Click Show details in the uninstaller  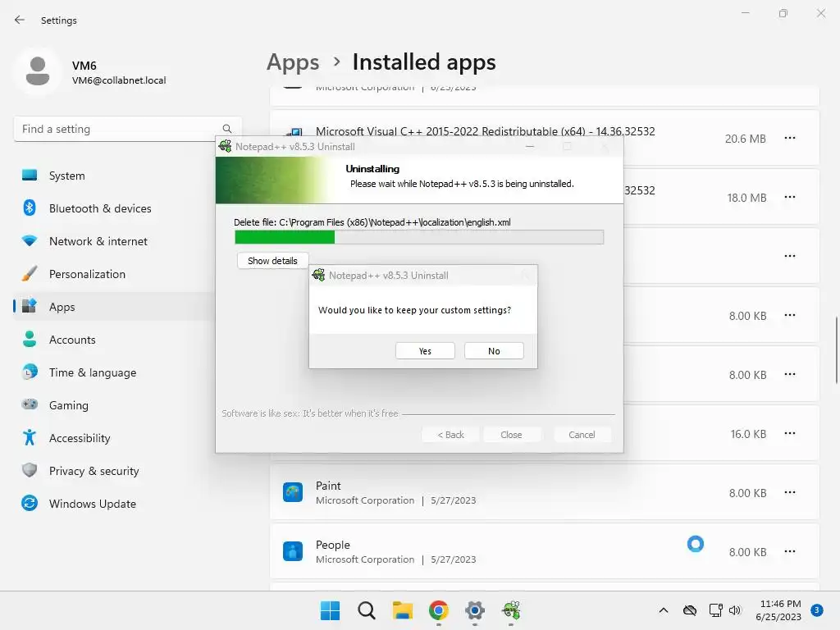pos(272,261)
